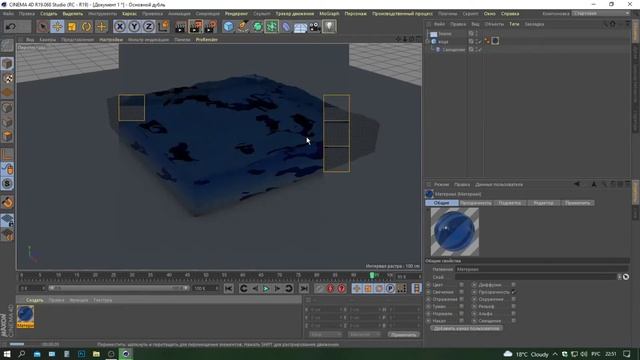Click the green subdivision generator icon
The width and height of the screenshot is (640, 360).
point(257,27)
